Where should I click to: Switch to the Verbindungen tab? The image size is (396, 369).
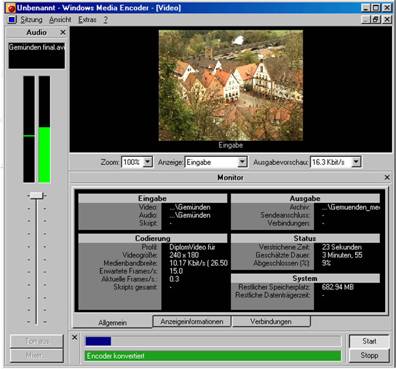(x=271, y=321)
